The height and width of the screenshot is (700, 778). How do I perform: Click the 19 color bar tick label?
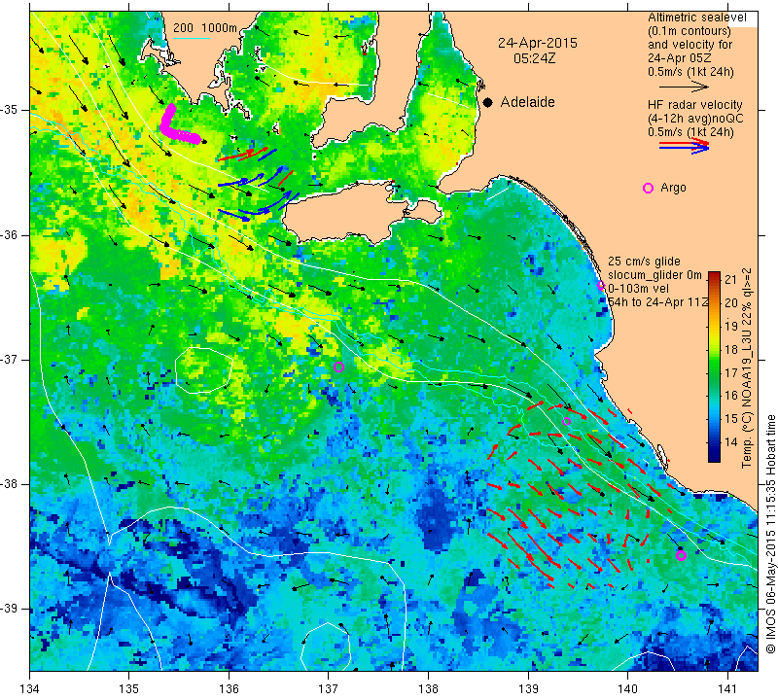pyautogui.click(x=731, y=326)
